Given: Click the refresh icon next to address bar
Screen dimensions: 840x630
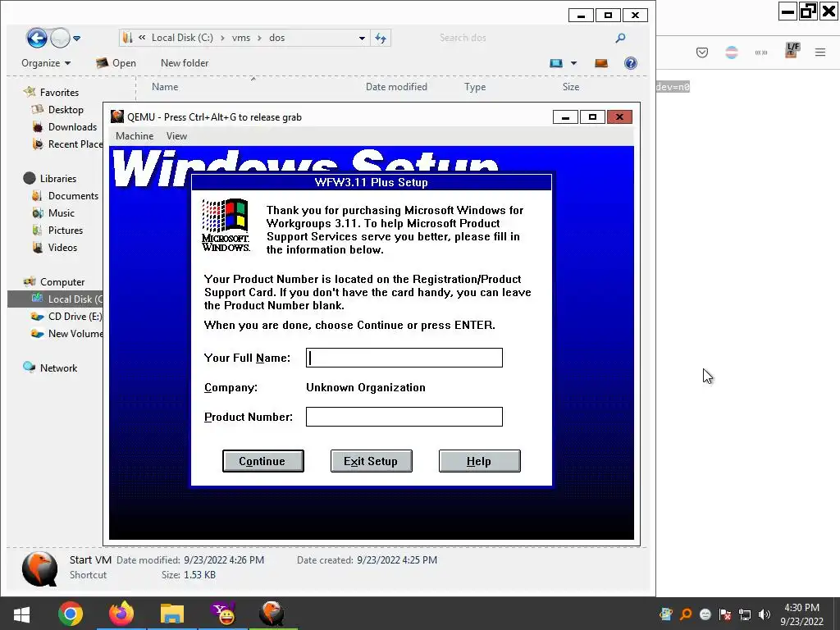Looking at the screenshot, I should [381, 38].
